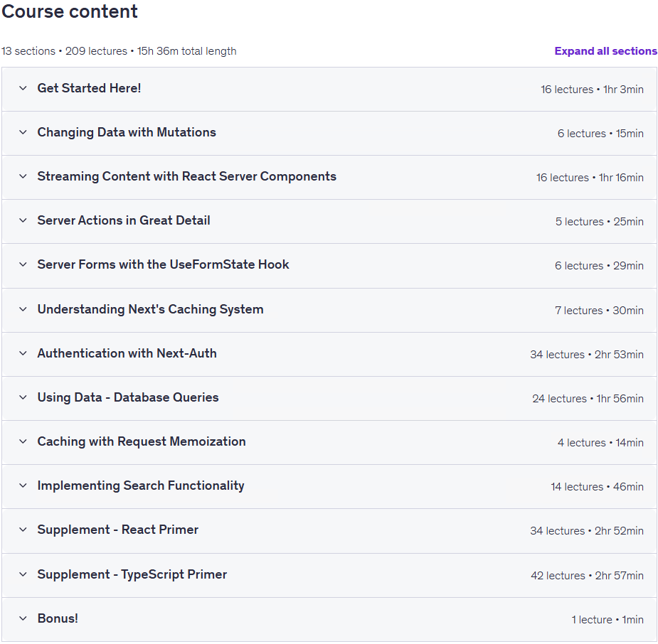
Task: Expand chevron beside Implementing Search Functionality
Action: (23, 485)
